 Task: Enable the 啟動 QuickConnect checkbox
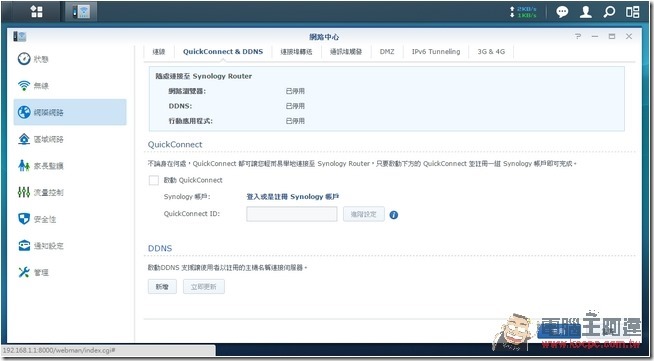154,180
